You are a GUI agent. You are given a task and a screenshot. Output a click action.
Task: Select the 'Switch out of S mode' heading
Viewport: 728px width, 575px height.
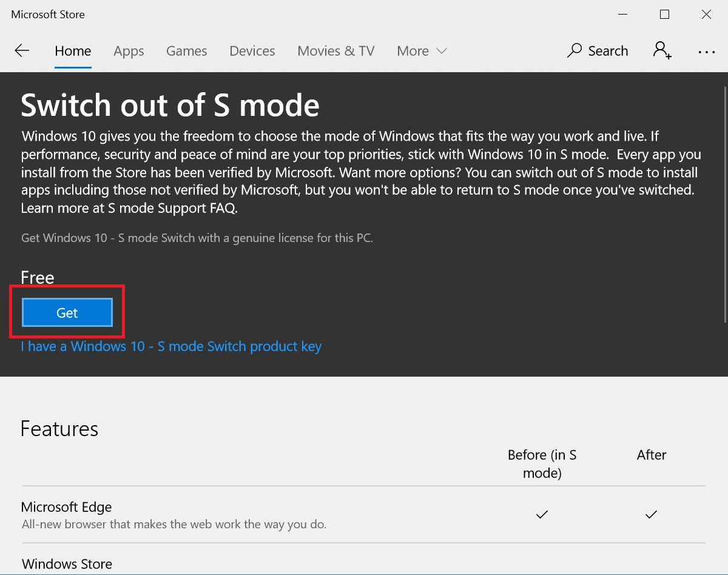point(170,106)
